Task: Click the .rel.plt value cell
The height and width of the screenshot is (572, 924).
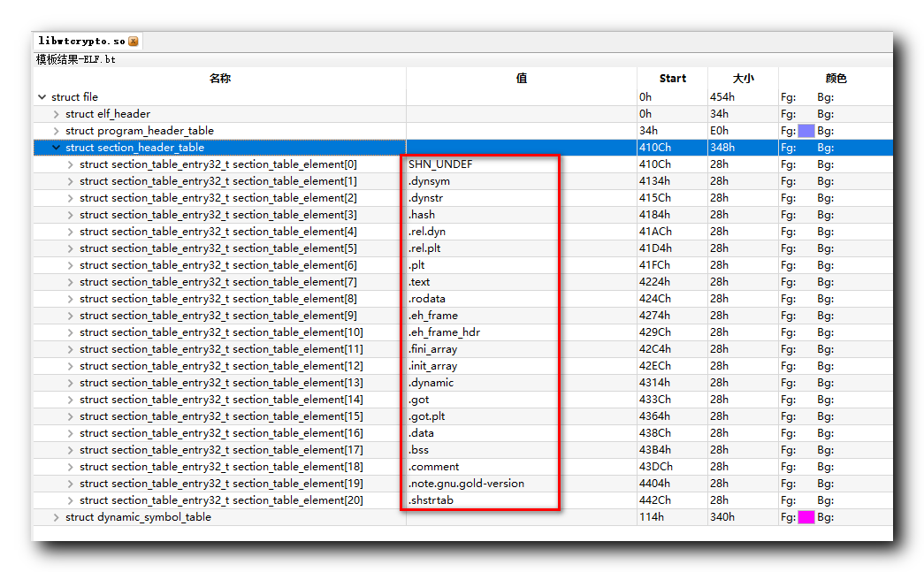Action: point(522,248)
